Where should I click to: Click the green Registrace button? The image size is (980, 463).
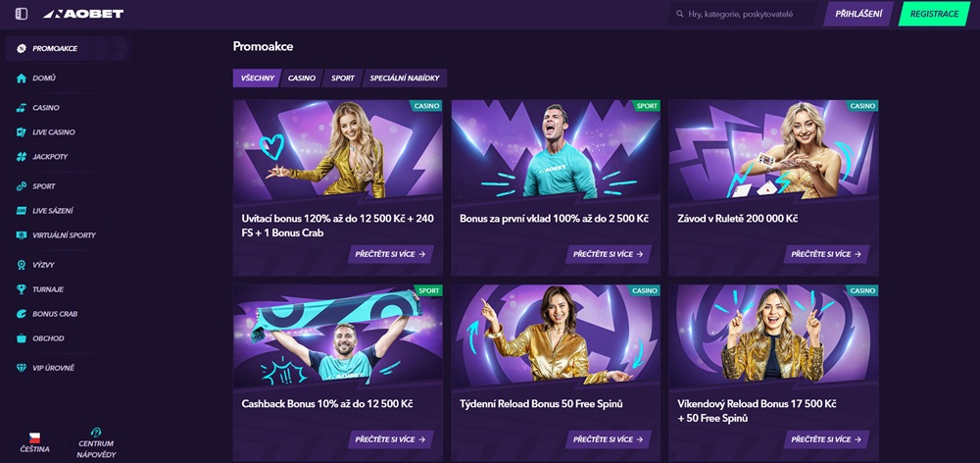point(934,14)
